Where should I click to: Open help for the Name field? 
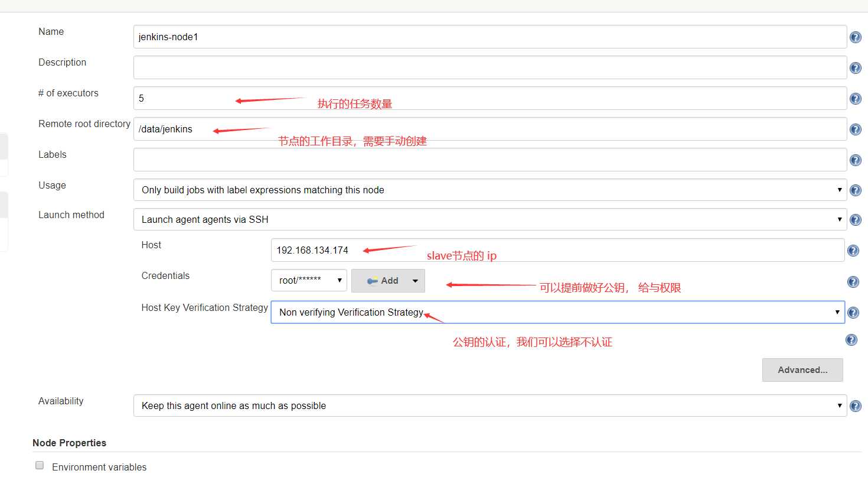point(855,38)
